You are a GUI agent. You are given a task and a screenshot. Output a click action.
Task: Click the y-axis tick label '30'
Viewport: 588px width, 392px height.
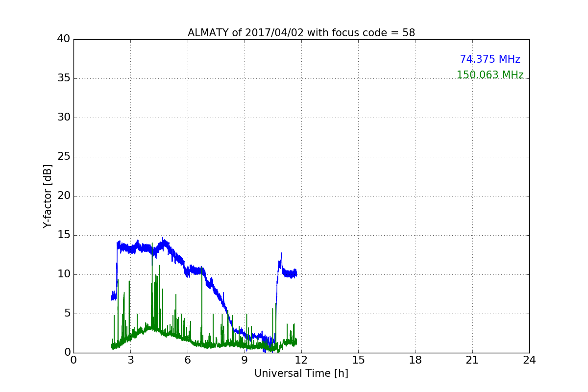point(63,118)
